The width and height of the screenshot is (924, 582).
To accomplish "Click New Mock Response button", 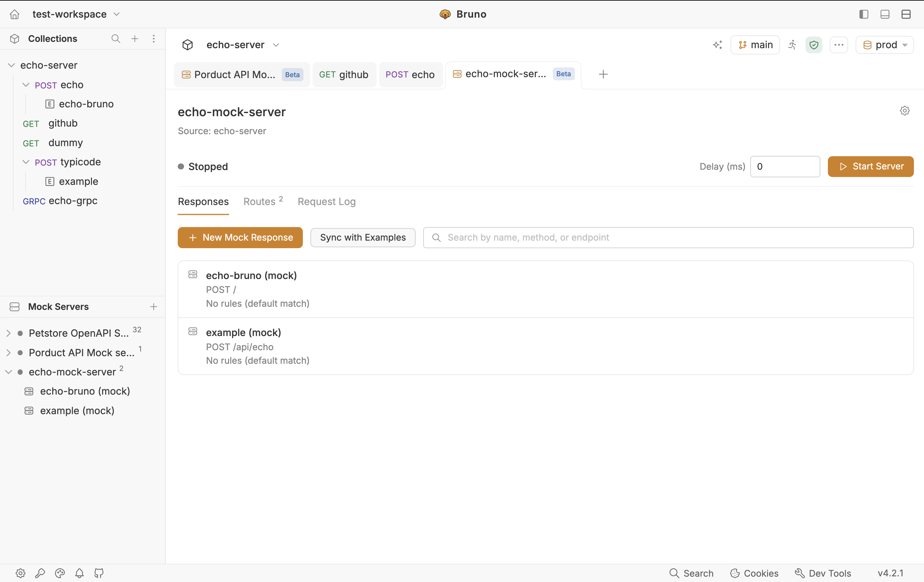I will [x=240, y=238].
